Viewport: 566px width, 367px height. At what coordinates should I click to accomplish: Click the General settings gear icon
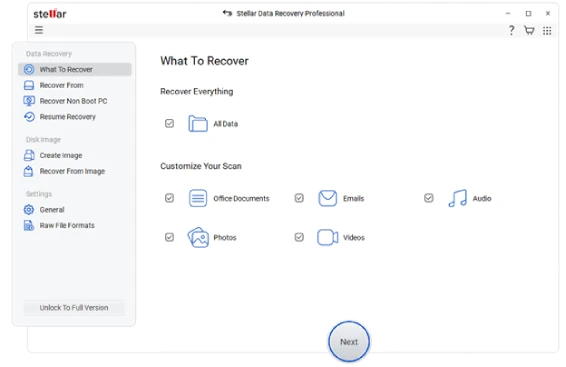(x=29, y=210)
